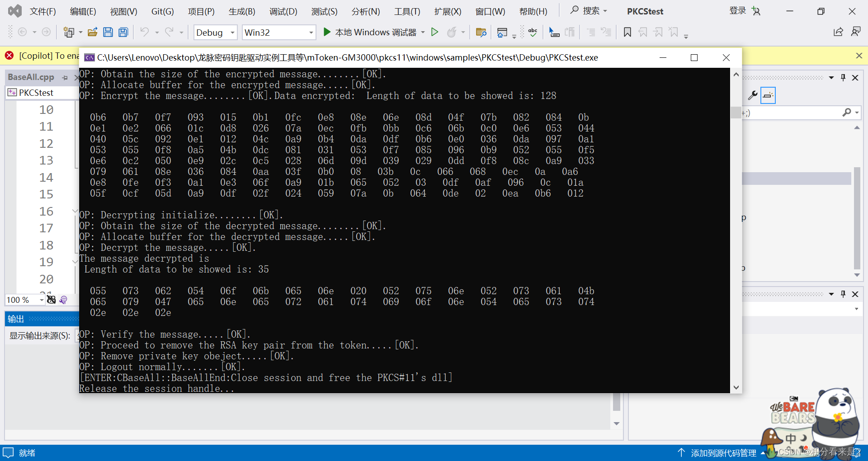The height and width of the screenshot is (461, 868).
Task: Go to the previous bookmark icon
Action: click(643, 32)
